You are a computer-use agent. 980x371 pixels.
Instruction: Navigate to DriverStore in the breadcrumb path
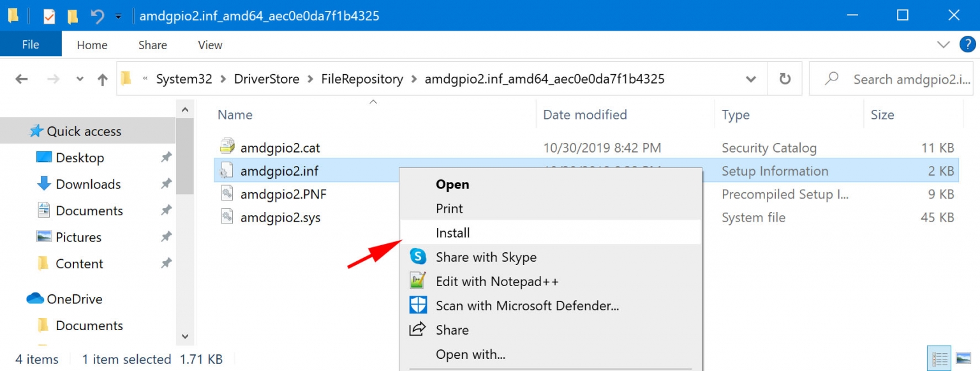pos(267,78)
